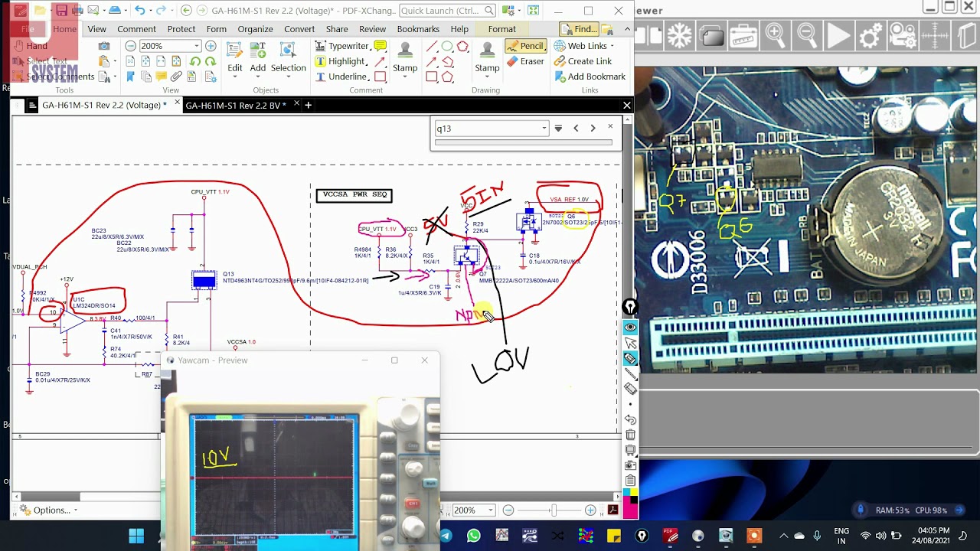This screenshot has width=980, height=551.
Task: Click the Edit objects tool
Action: coord(235,58)
